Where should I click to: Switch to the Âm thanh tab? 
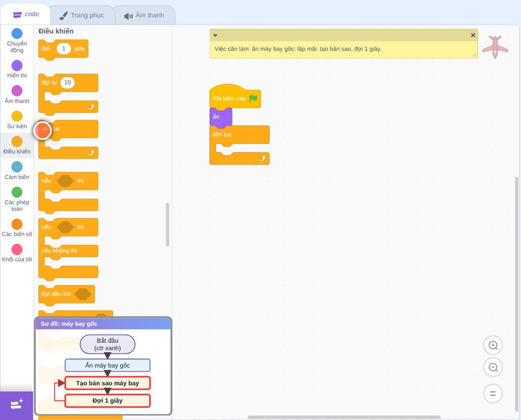point(144,15)
